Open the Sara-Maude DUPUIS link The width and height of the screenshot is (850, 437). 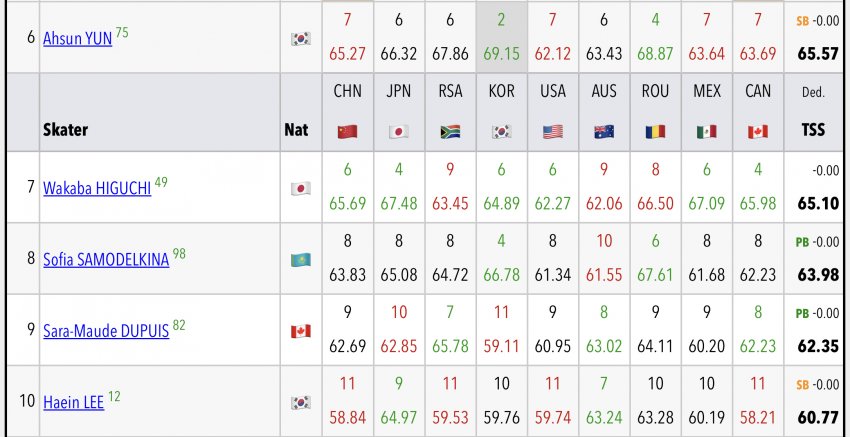[106, 330]
